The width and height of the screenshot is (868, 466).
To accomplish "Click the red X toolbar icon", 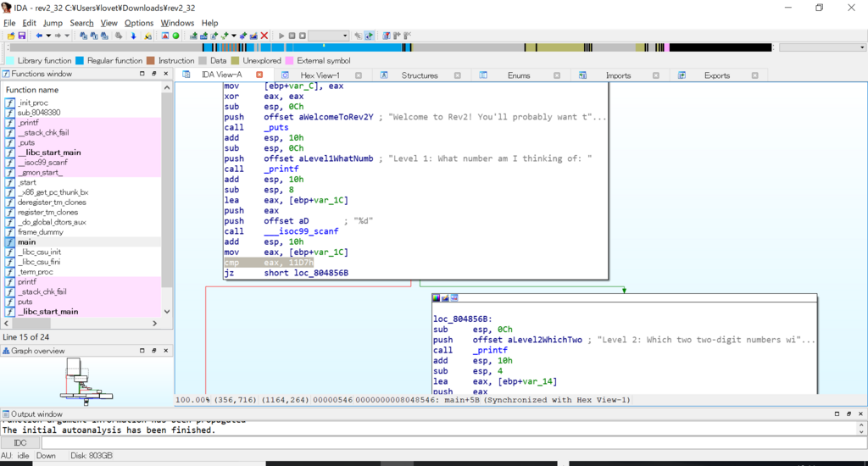I will tap(264, 36).
